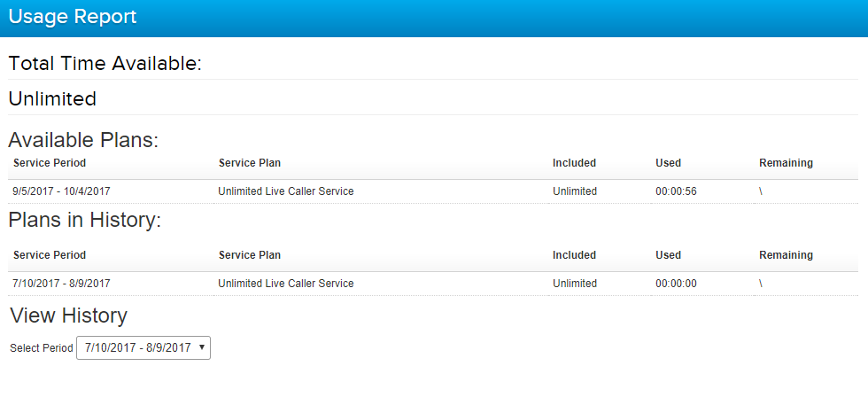
Task: Click the View History heading
Action: tap(69, 315)
